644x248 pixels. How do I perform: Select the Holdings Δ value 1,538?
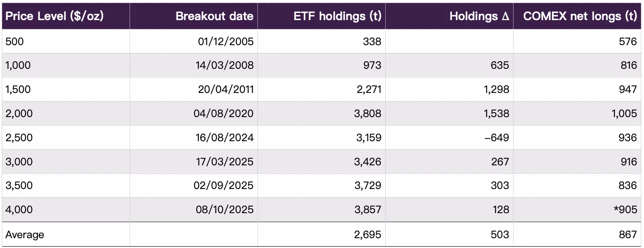point(496,113)
